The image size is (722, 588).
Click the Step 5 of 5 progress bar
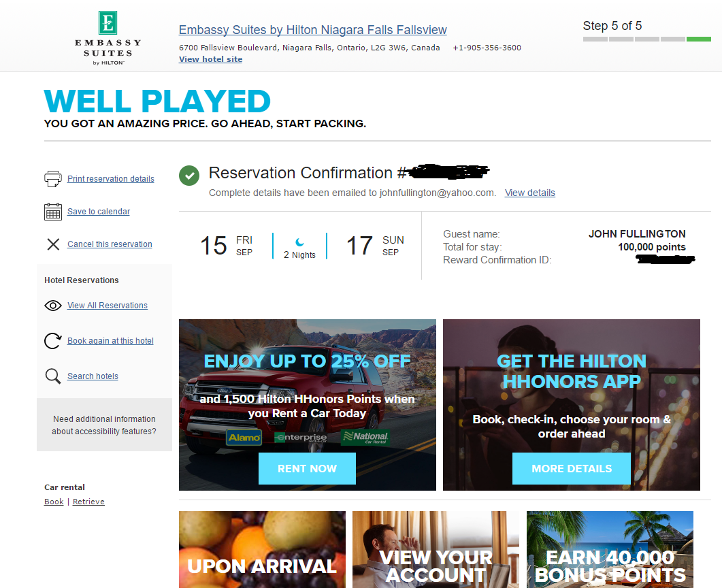coord(647,39)
